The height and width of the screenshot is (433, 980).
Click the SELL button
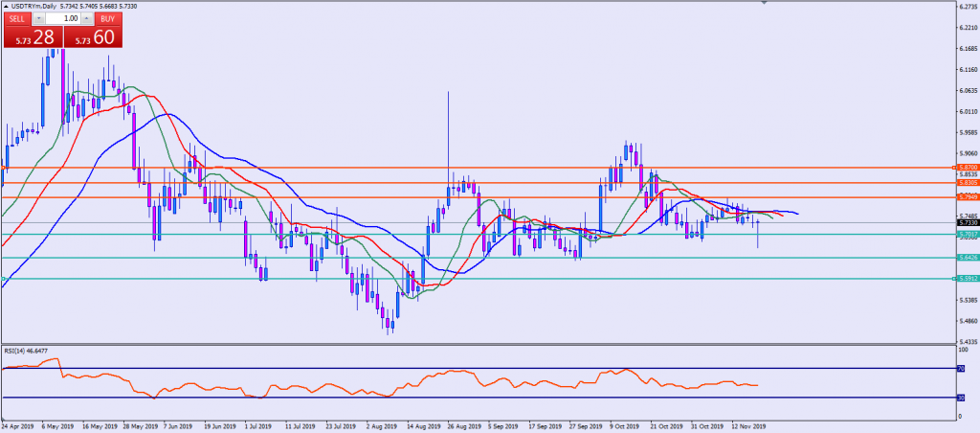pos(16,18)
